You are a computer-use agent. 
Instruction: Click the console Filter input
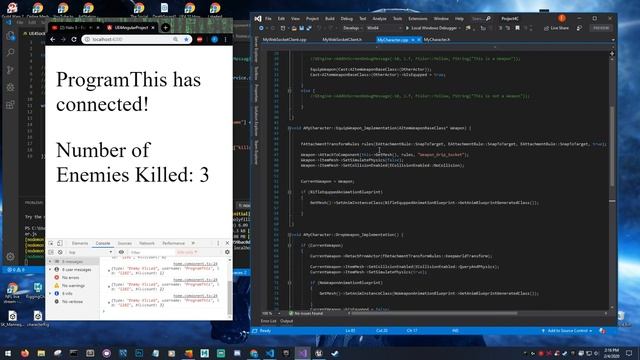[151, 252]
